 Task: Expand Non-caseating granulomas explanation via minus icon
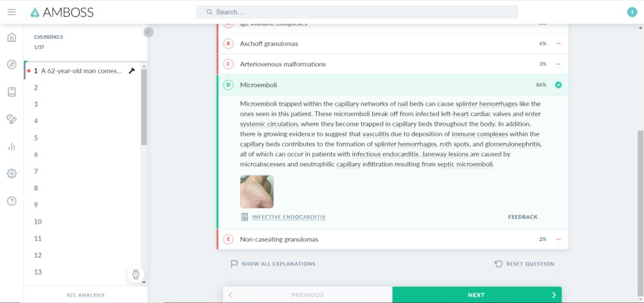[x=558, y=239]
